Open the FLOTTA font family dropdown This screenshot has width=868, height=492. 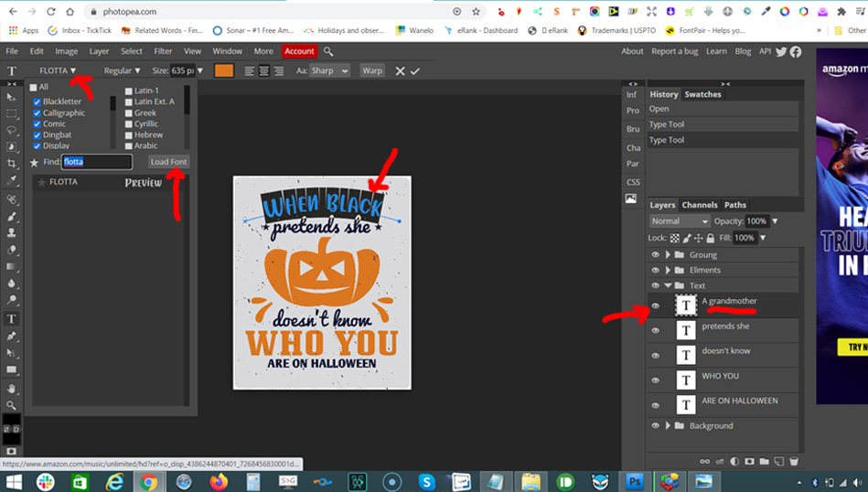point(58,70)
